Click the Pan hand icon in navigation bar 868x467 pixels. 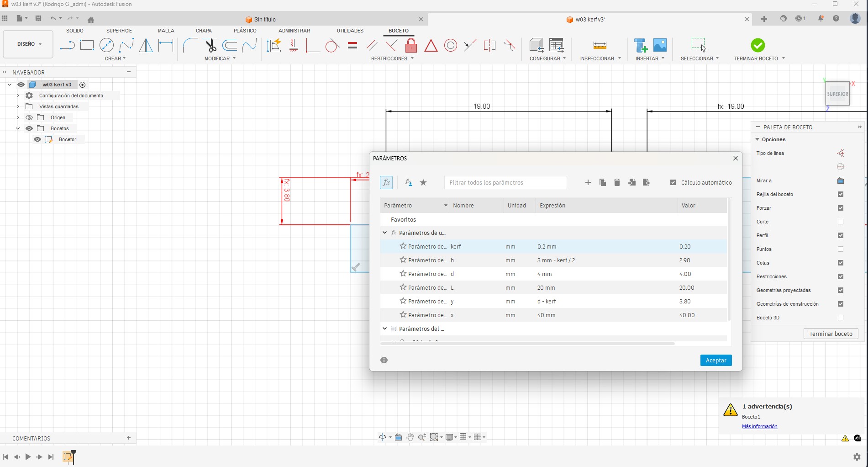tap(410, 437)
